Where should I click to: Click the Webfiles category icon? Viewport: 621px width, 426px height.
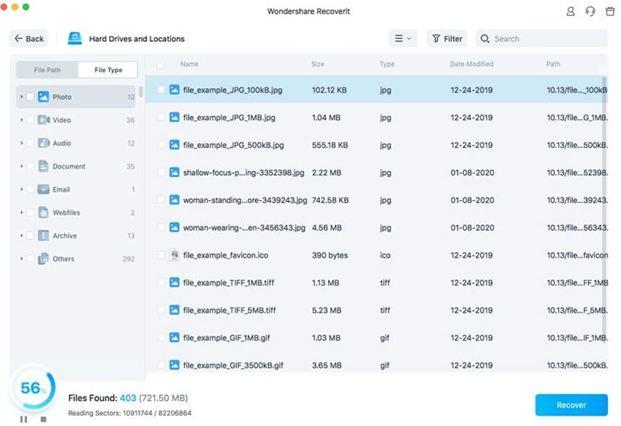[43, 212]
